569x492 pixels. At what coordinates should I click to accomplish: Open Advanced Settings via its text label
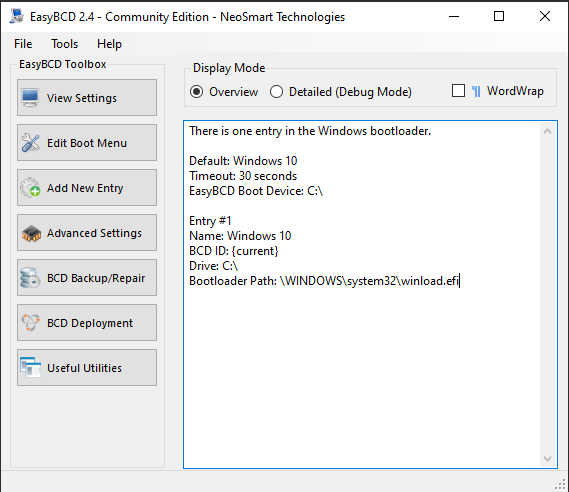click(94, 233)
